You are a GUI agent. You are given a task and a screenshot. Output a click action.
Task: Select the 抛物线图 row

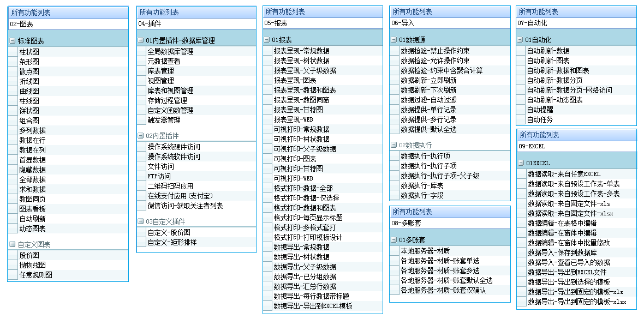68,265
